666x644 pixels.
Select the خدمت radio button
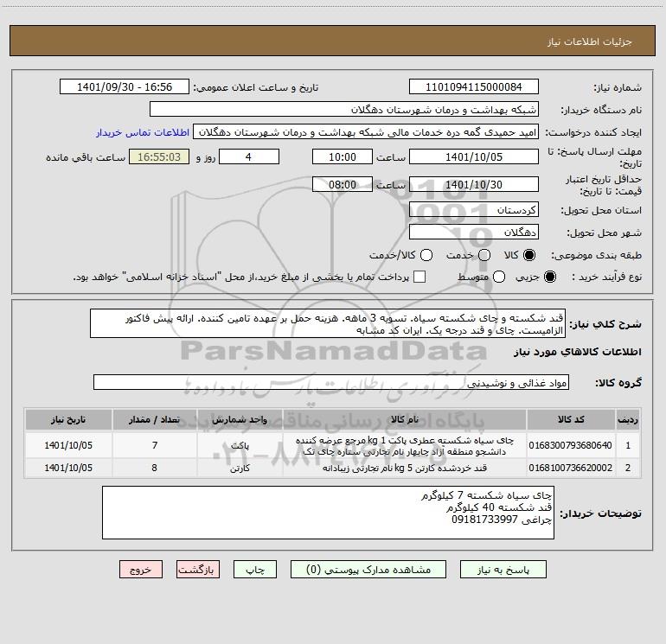click(484, 255)
